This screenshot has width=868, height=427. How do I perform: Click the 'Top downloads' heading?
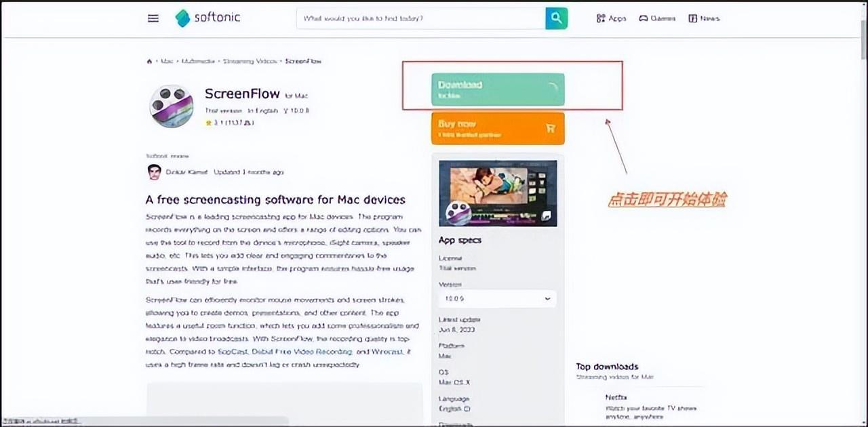point(607,367)
